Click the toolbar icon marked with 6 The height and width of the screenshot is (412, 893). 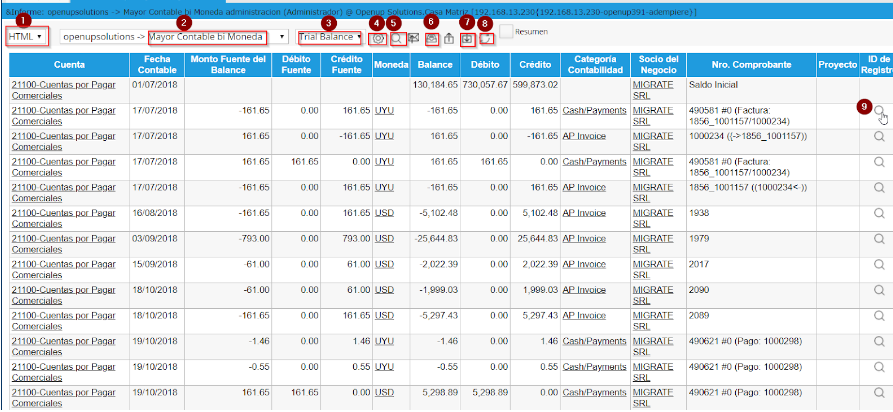coord(431,39)
